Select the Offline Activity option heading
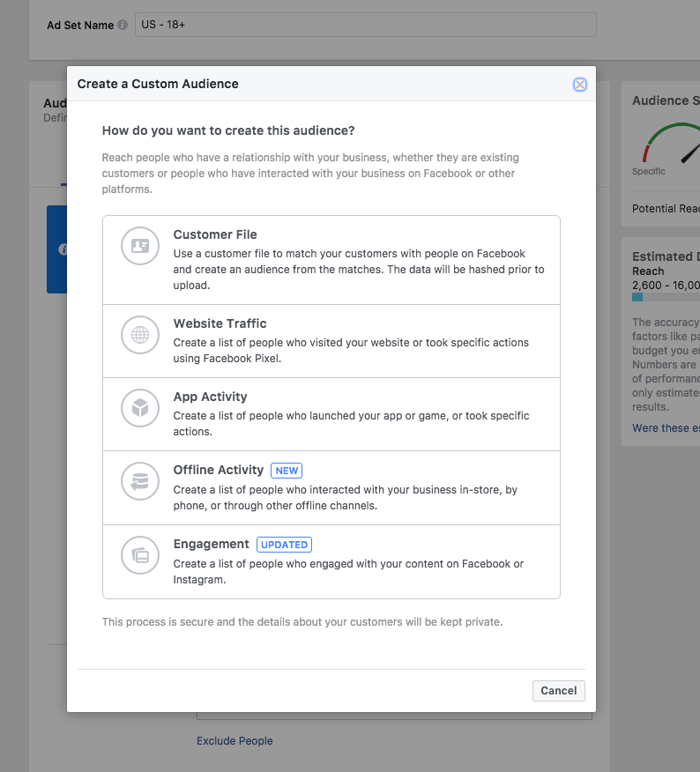This screenshot has width=700, height=772. (x=219, y=470)
